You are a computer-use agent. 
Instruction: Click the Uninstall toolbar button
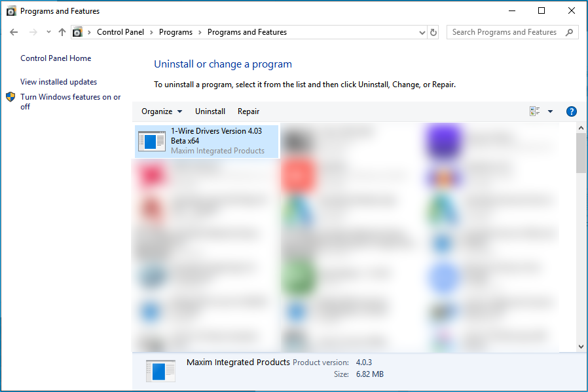pos(210,111)
